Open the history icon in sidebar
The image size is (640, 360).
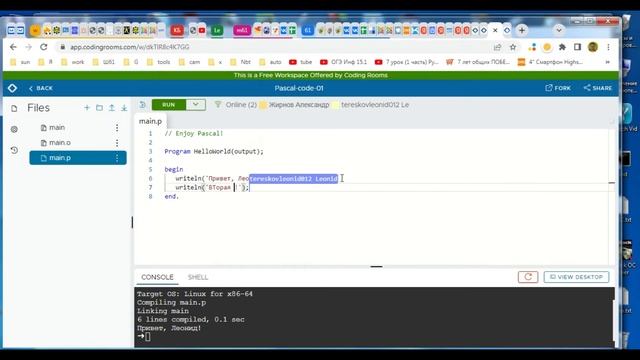point(14,150)
